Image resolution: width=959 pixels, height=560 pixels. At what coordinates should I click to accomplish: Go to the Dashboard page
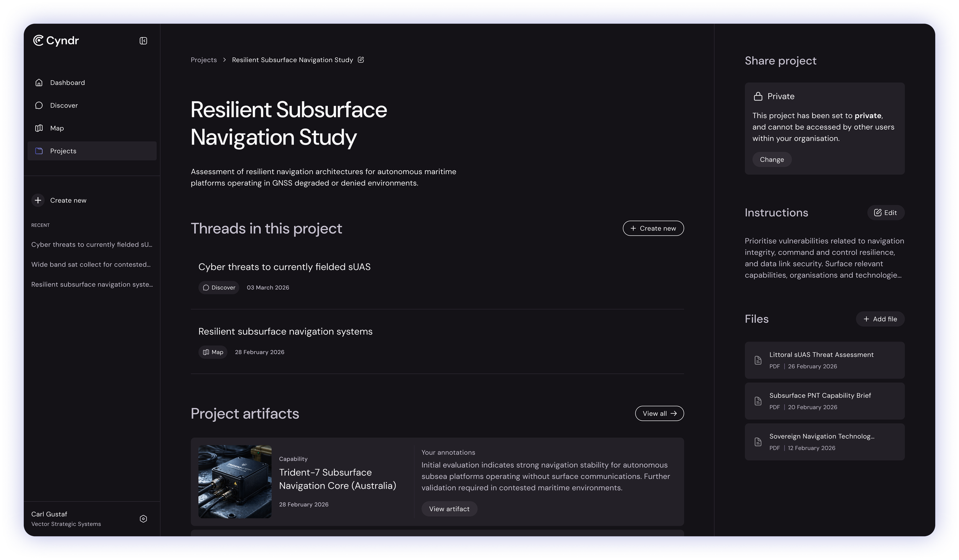pyautogui.click(x=67, y=82)
